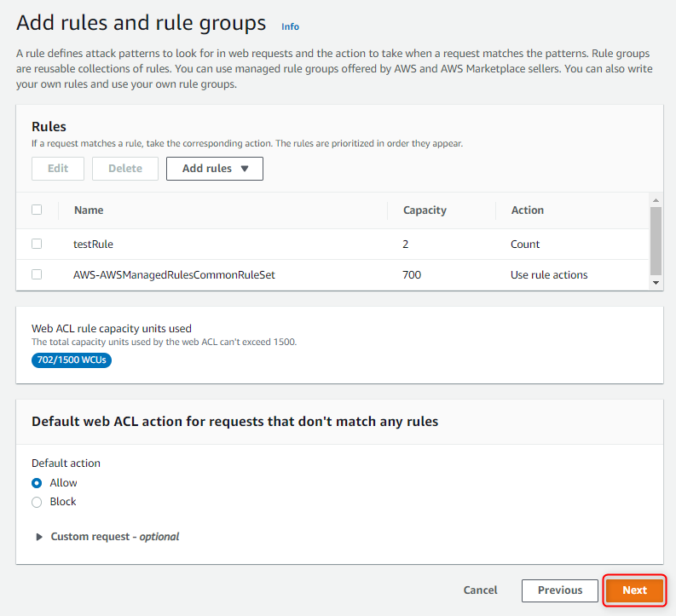
Task: Check the testRule row checkbox
Action: 37,244
